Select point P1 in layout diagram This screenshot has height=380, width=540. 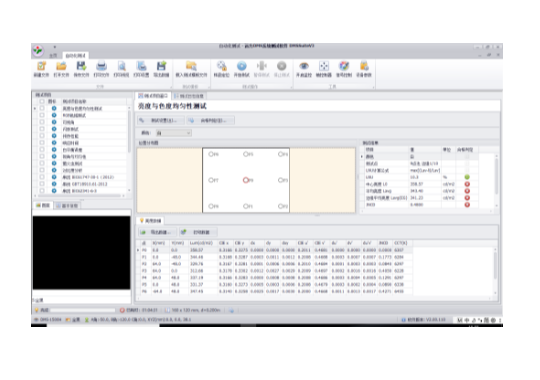point(246,206)
